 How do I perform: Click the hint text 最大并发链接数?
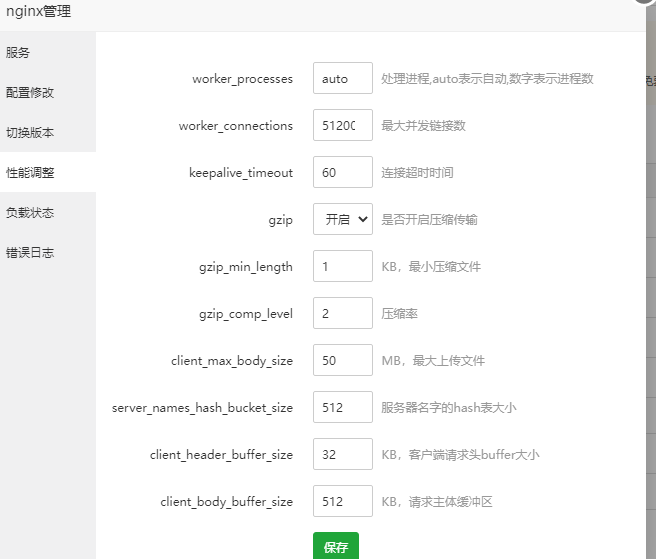[x=423, y=126]
